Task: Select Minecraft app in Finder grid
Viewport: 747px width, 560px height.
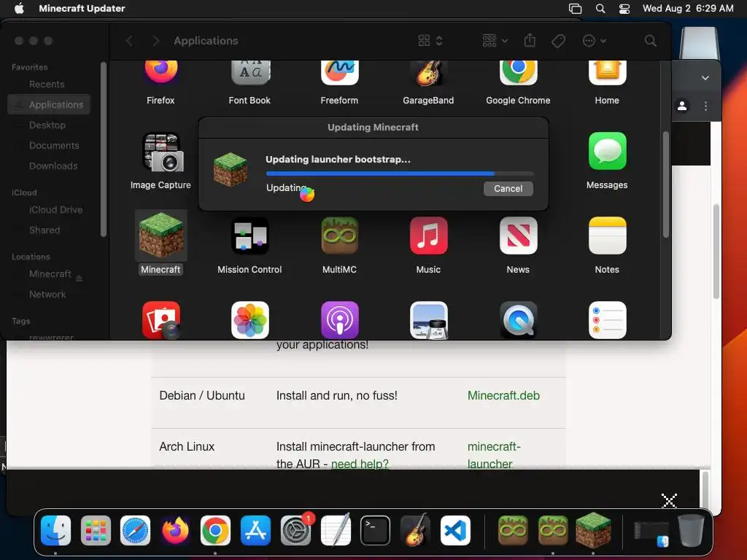Action: pos(161,236)
